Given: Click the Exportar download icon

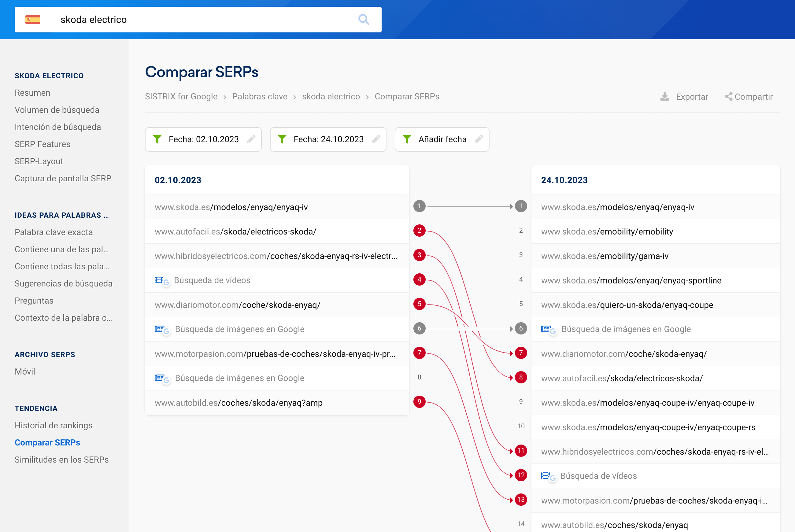Looking at the screenshot, I should tap(665, 97).
